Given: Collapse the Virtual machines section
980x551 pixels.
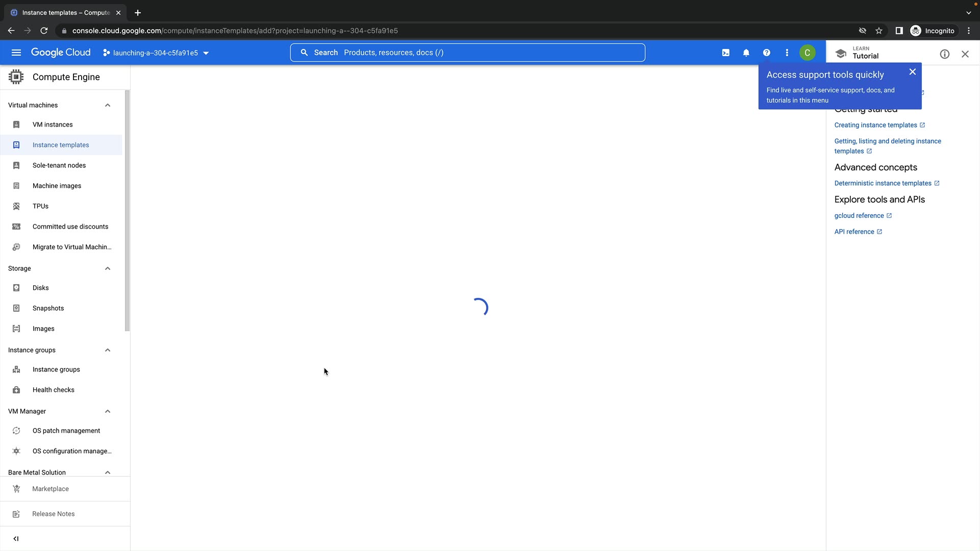Looking at the screenshot, I should [x=108, y=105].
